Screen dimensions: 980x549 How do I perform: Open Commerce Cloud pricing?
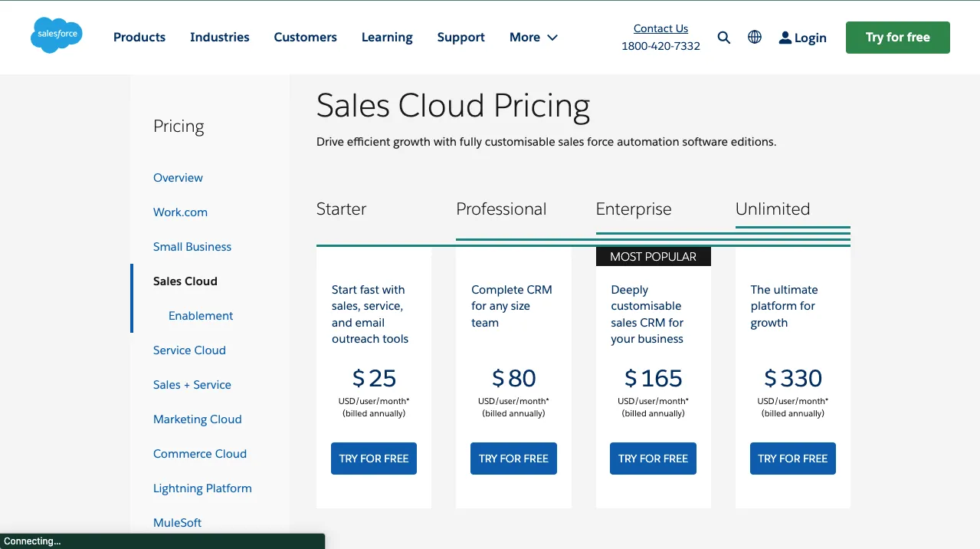[200, 454]
